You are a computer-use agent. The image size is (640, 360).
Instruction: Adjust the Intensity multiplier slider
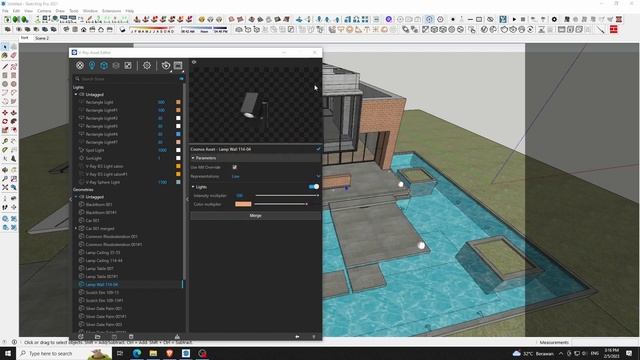tap(287, 196)
